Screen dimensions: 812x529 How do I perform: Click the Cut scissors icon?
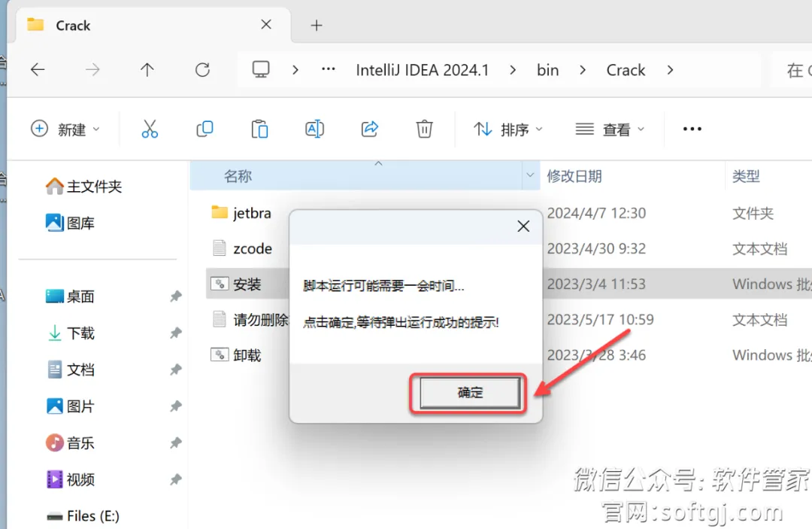pos(150,129)
